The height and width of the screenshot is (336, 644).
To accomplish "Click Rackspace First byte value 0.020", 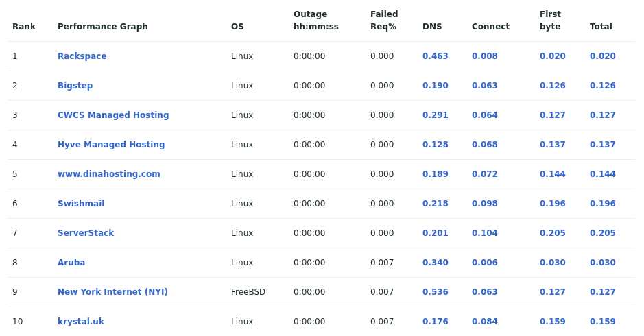I will point(552,56).
